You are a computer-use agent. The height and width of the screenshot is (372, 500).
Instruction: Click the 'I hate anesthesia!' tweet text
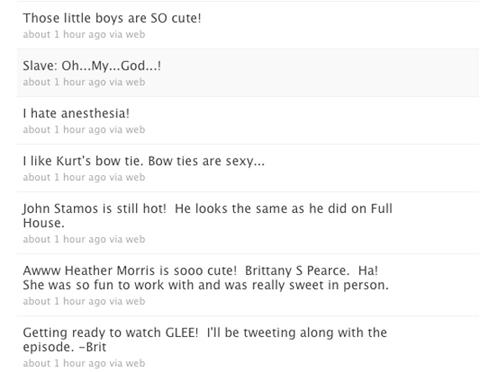(76, 113)
